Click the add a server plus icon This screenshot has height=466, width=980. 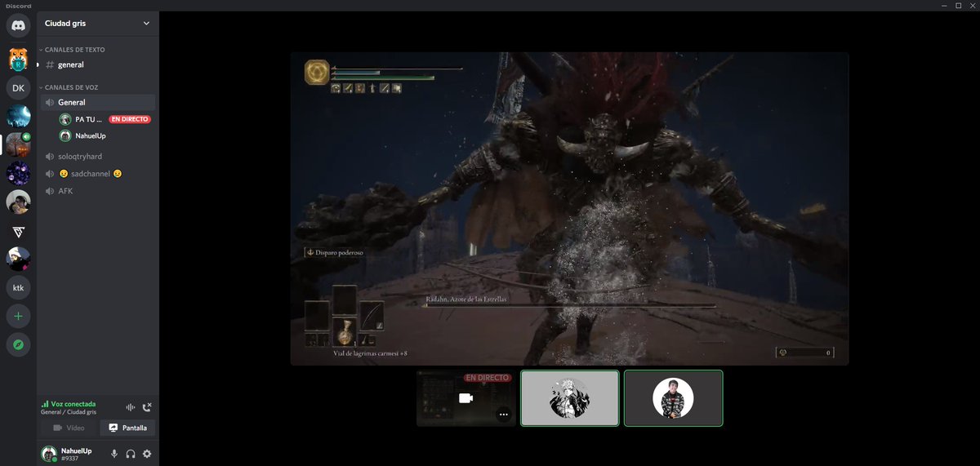point(18,316)
